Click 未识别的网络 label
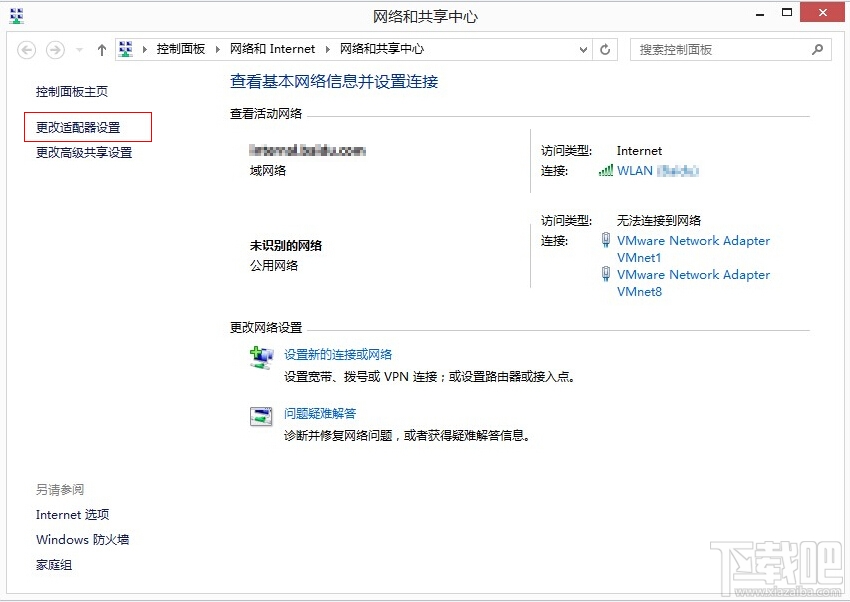Screen dimensions: 850x602 click(286, 246)
